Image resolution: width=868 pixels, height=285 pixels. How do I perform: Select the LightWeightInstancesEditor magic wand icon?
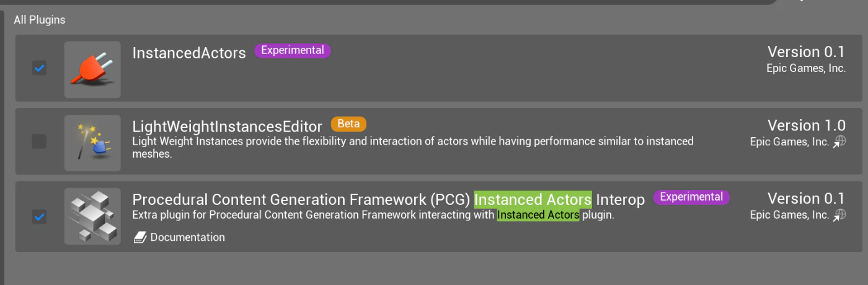click(92, 143)
